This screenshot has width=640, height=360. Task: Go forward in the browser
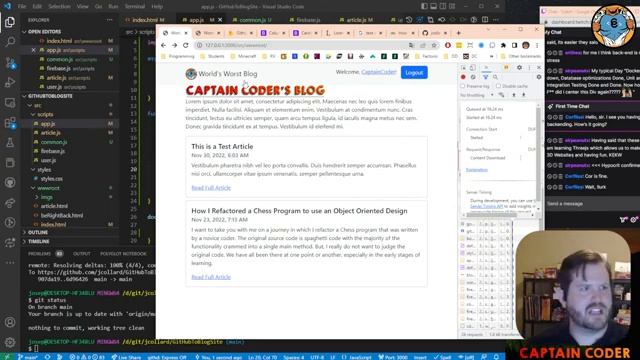click(x=174, y=45)
